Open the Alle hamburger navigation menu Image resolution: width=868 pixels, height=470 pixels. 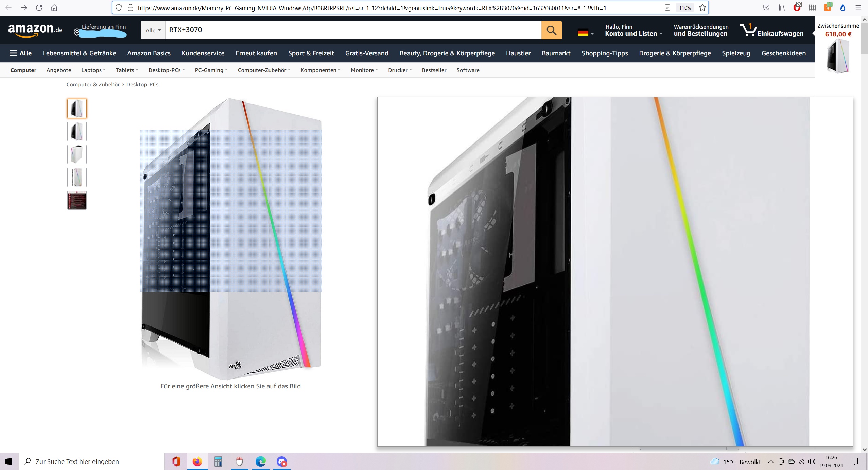20,53
